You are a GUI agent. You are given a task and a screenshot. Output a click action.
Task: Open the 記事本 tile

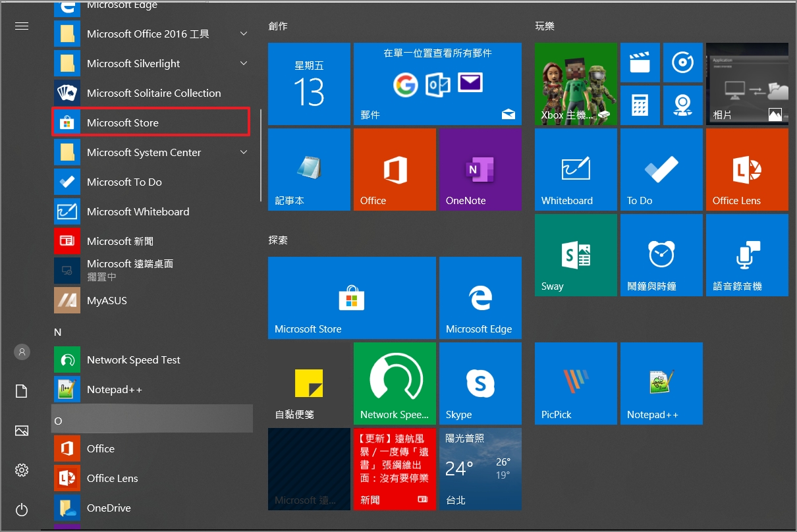click(x=309, y=169)
